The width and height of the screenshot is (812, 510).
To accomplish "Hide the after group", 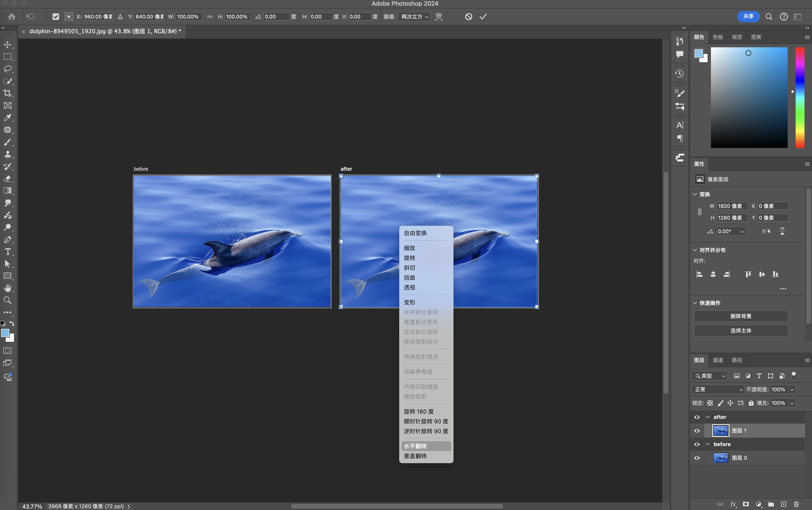I will (x=697, y=417).
